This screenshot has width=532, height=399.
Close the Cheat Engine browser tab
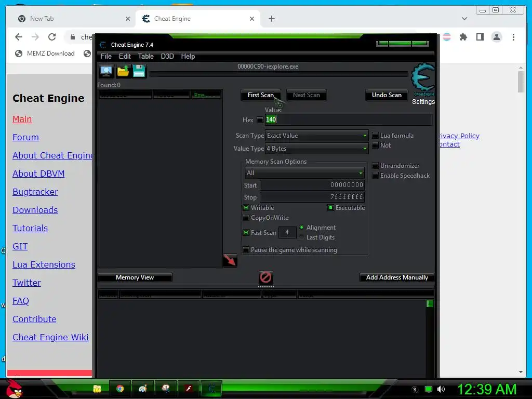click(252, 19)
